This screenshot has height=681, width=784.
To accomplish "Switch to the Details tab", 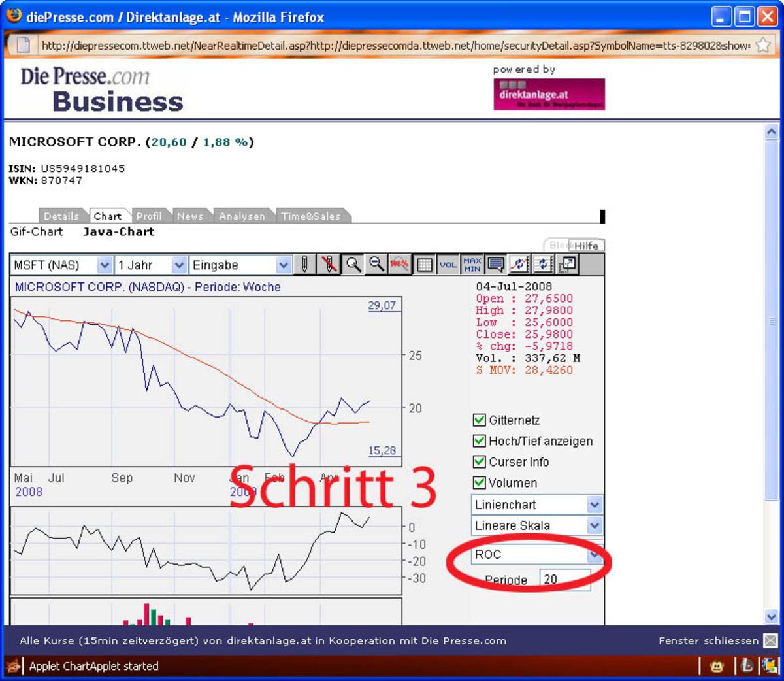I will [61, 216].
